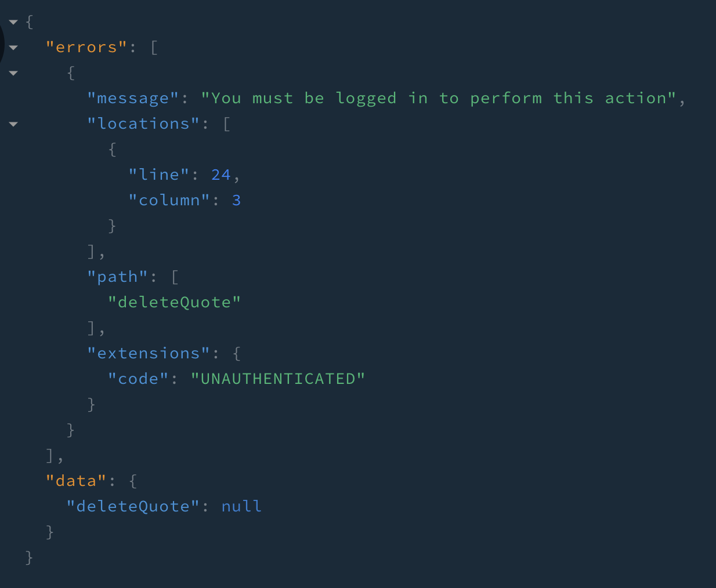Click the column value 3
The image size is (716, 588).
236,201
